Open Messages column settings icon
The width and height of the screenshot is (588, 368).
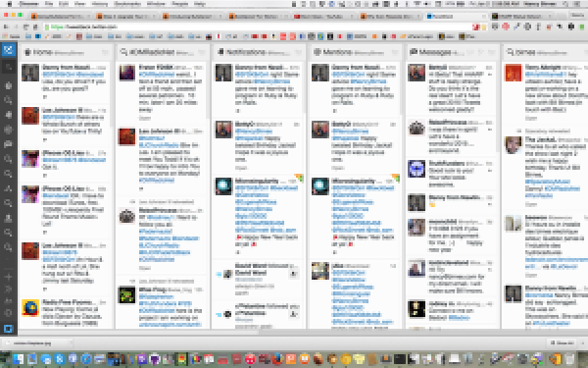click(x=491, y=52)
